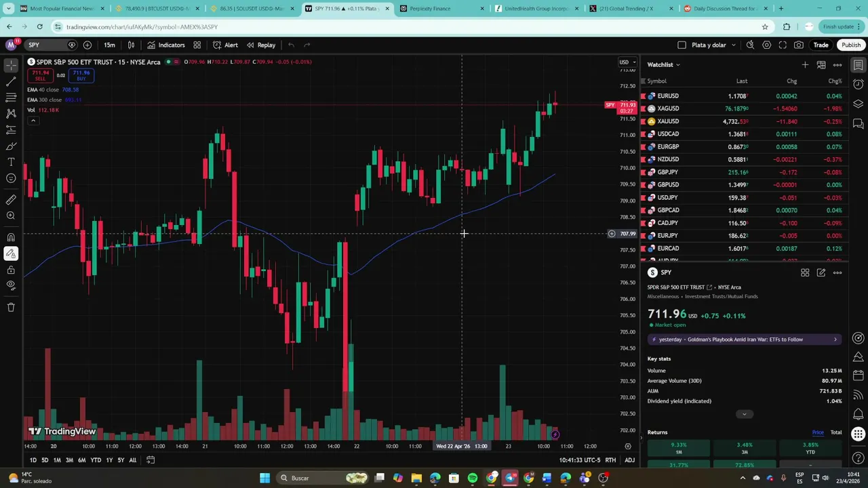868x488 pixels.
Task: Publish the chart idea
Action: click(851, 45)
